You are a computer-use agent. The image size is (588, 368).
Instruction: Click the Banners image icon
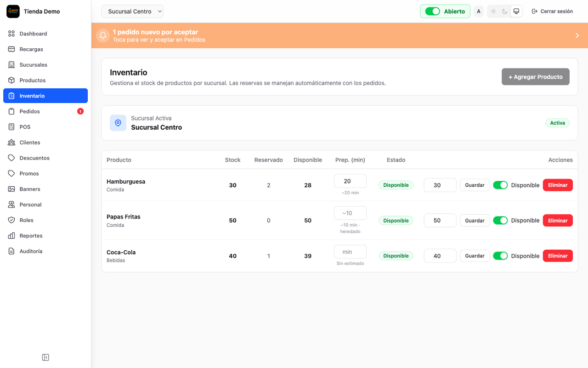click(11, 189)
